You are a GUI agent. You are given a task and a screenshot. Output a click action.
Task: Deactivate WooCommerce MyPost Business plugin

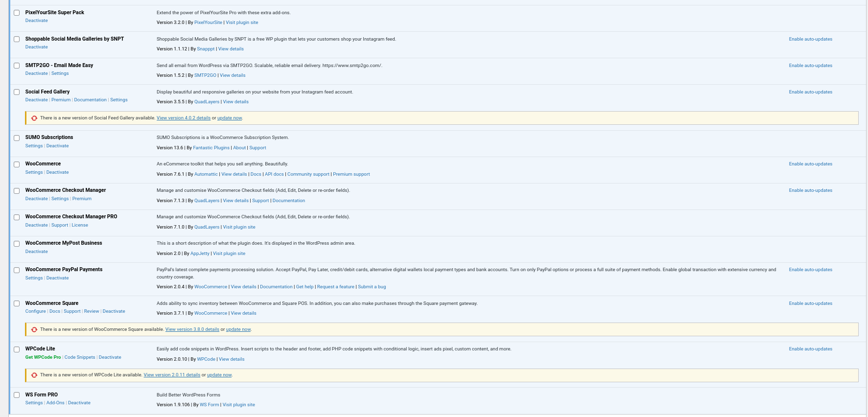[37, 252]
